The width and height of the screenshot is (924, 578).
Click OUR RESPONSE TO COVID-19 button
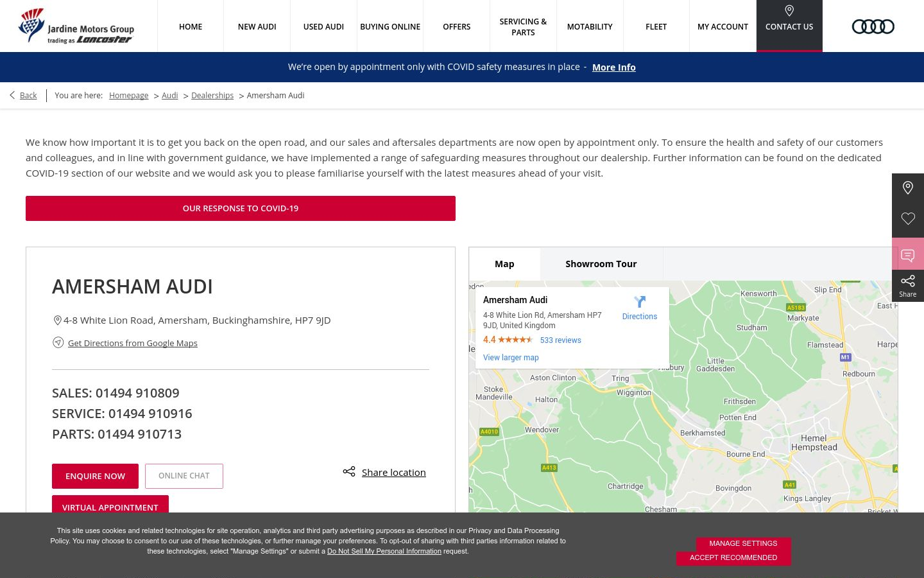[x=241, y=208]
